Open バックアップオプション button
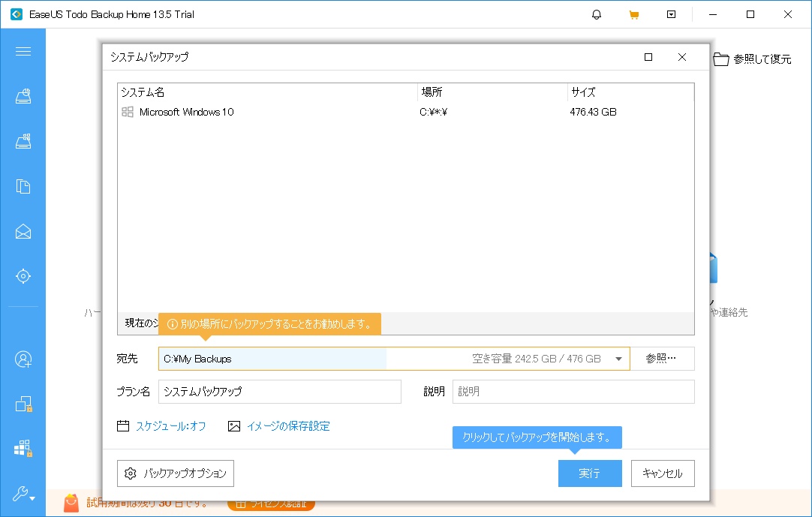Image resolution: width=812 pixels, height=517 pixels. pyautogui.click(x=176, y=473)
